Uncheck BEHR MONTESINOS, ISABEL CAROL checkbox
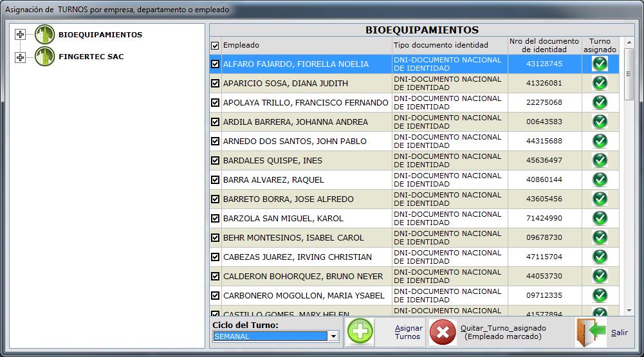Screen dimensions: 644x357 216,238
